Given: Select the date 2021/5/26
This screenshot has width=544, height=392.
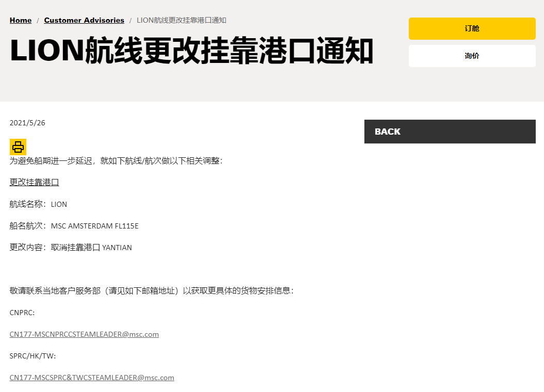Looking at the screenshot, I should [x=27, y=123].
